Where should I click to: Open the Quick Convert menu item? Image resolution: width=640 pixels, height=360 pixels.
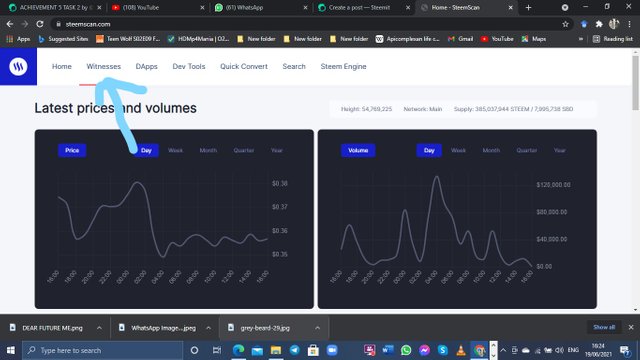click(244, 67)
